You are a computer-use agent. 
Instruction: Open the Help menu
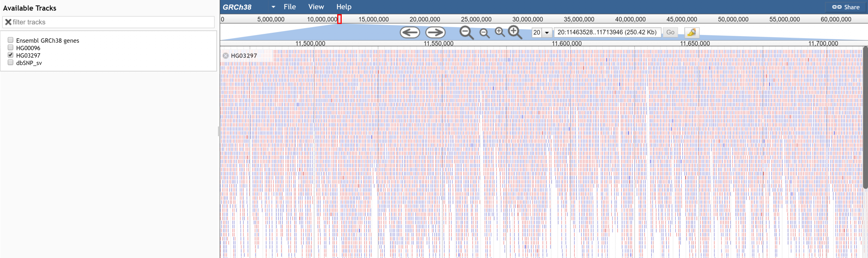(x=344, y=7)
